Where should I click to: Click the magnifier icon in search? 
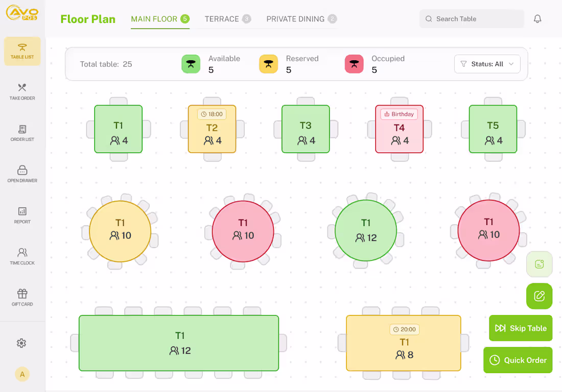pos(429,19)
